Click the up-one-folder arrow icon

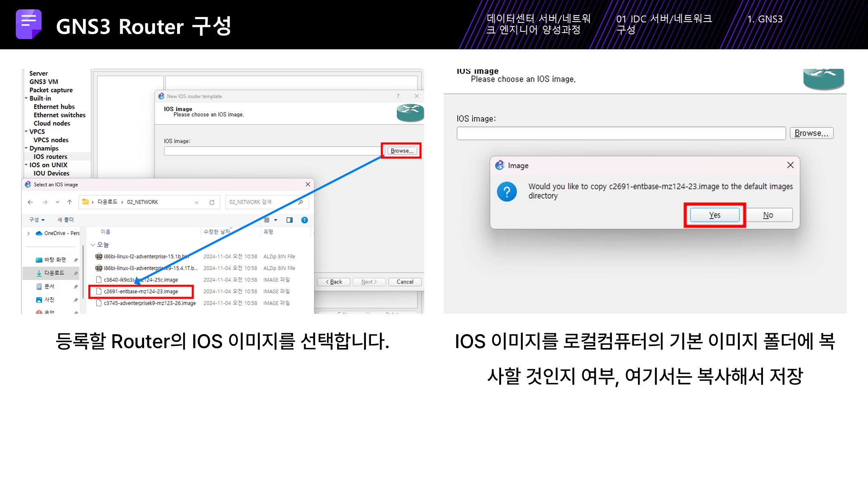(x=70, y=202)
